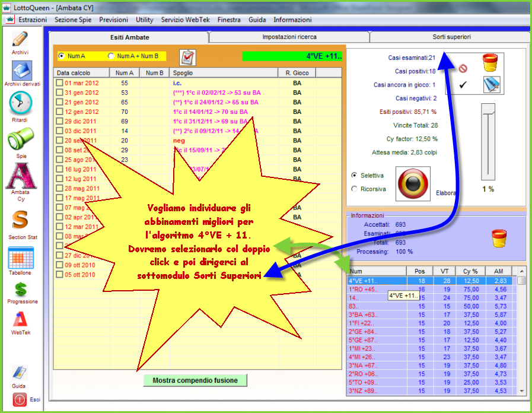The image size is (532, 413).
Task: Click the LottoQueen crown icon in menu bar
Action: point(10,20)
